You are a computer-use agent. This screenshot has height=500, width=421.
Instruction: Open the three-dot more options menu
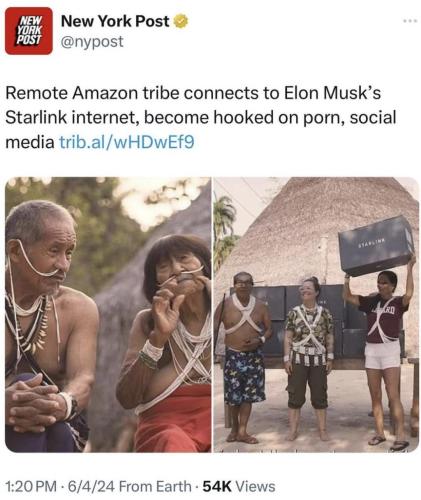click(x=410, y=21)
